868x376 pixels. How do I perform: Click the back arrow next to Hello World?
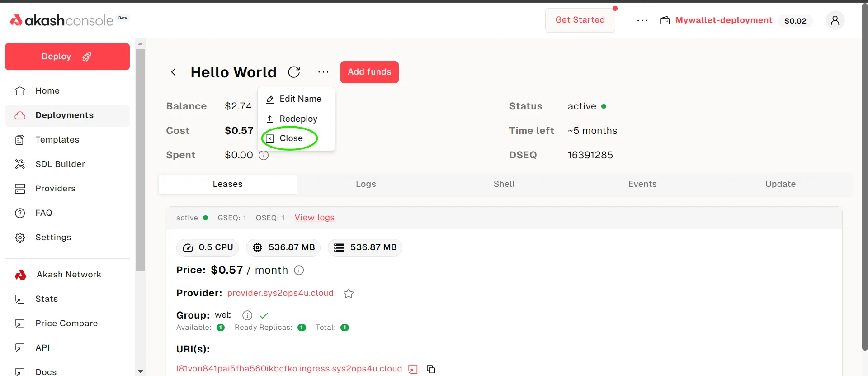[x=173, y=72]
